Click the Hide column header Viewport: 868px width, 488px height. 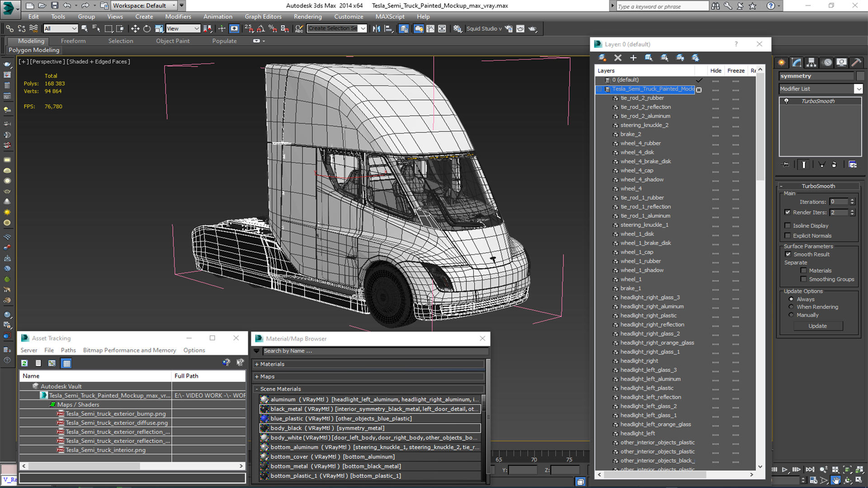pos(716,70)
